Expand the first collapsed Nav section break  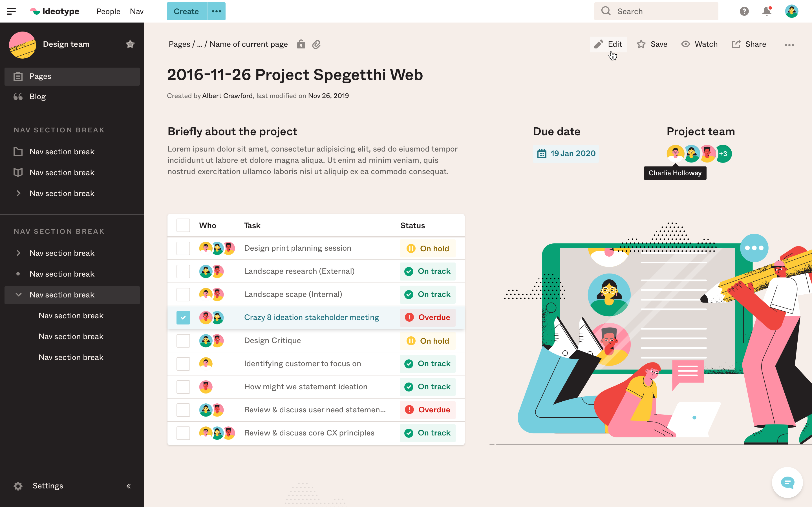pos(18,193)
